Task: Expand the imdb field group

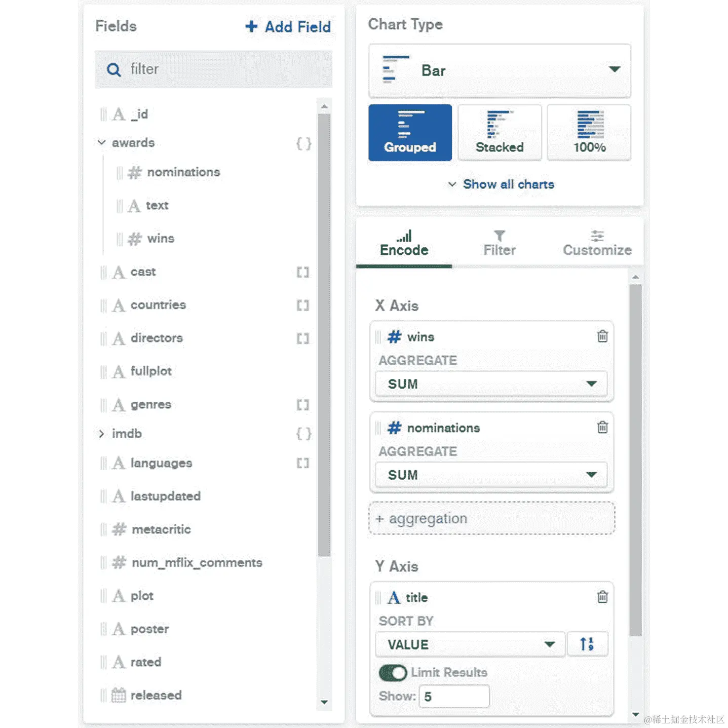Action: coord(101,434)
